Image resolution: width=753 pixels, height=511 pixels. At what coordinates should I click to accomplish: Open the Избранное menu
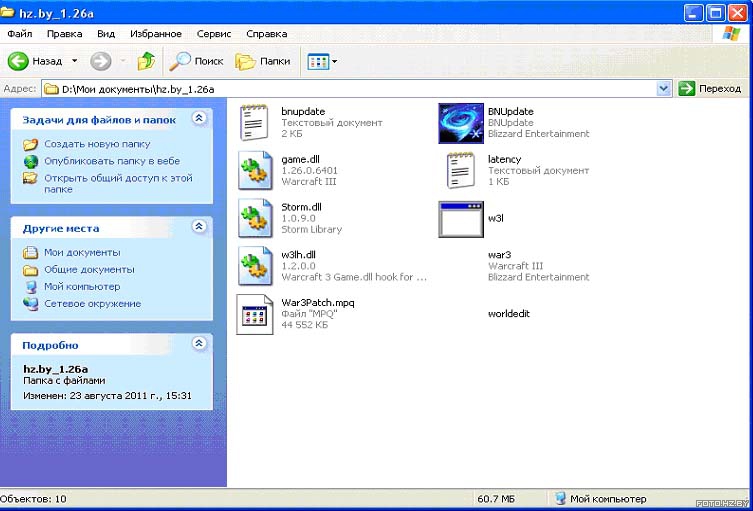(156, 34)
